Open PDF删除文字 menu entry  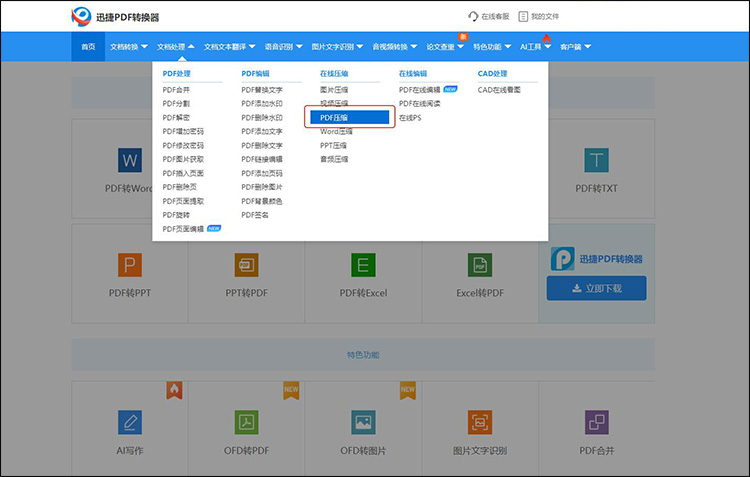[262, 145]
